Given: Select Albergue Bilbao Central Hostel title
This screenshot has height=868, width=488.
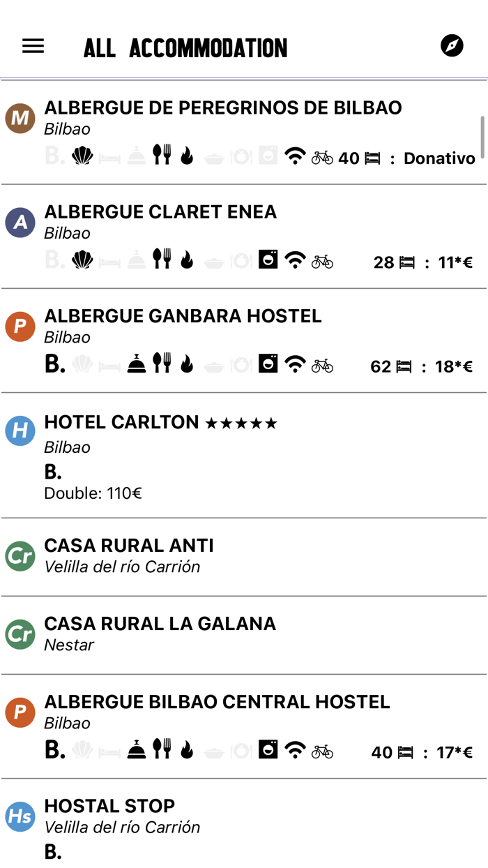Looking at the screenshot, I should (x=217, y=702).
